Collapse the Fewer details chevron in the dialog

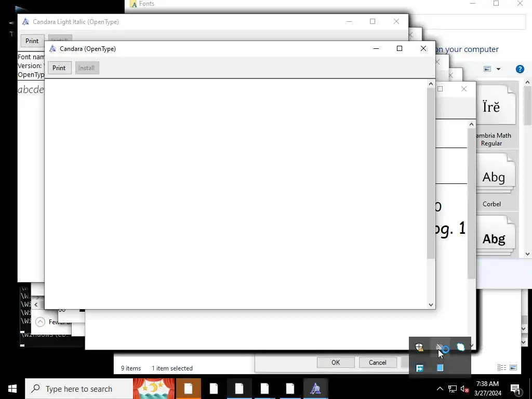(x=40, y=322)
